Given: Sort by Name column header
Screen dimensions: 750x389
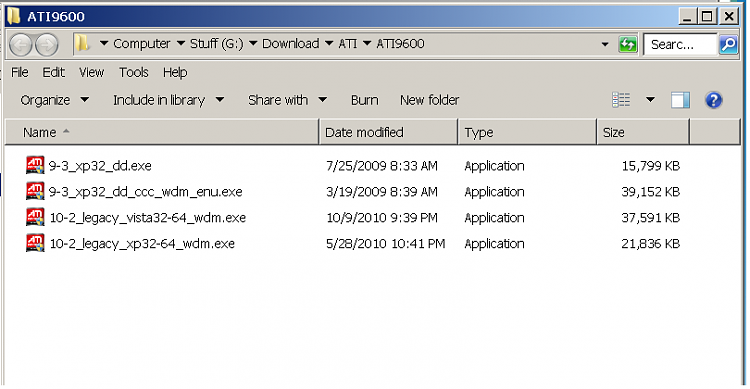Looking at the screenshot, I should tap(162, 132).
